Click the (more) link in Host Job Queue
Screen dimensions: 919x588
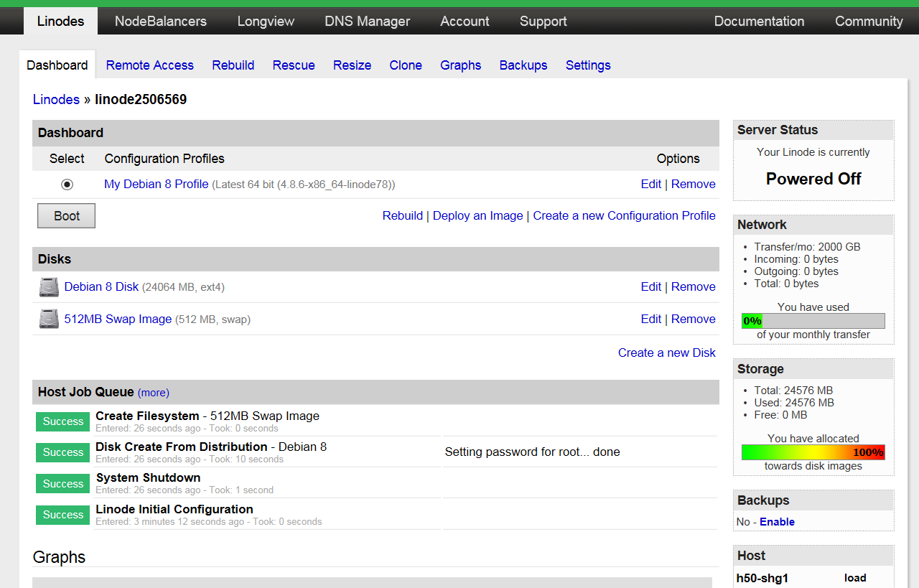pyautogui.click(x=154, y=393)
